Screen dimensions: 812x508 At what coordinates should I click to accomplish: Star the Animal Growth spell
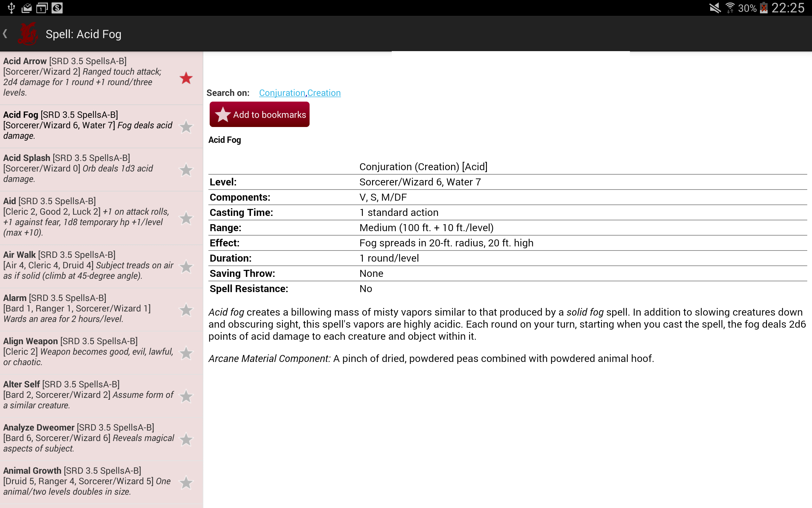[186, 483]
